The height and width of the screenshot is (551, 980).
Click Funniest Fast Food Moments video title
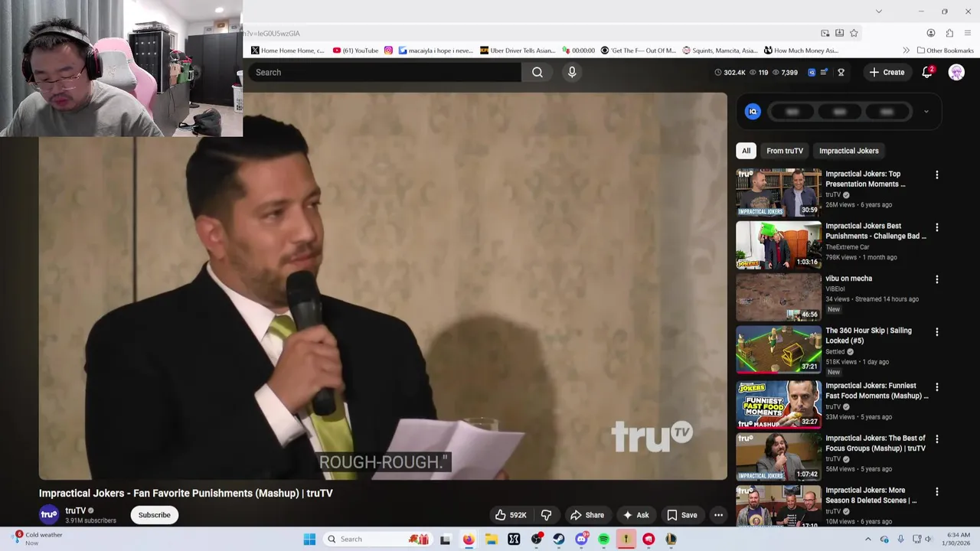[877, 390]
